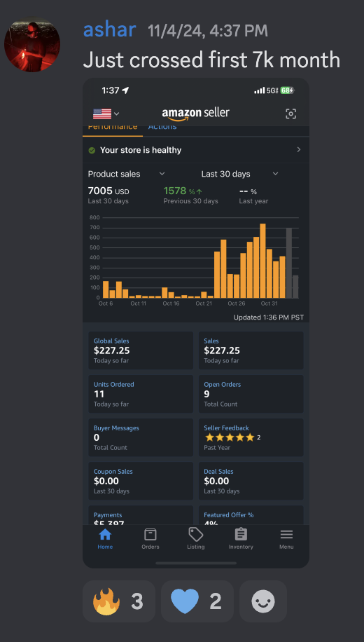The image size is (364, 642).
Task: Open the Payments card
Action: click(x=141, y=515)
